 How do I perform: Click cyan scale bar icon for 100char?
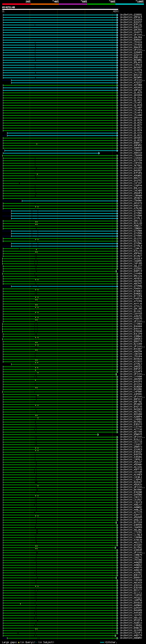coord(102,642)
